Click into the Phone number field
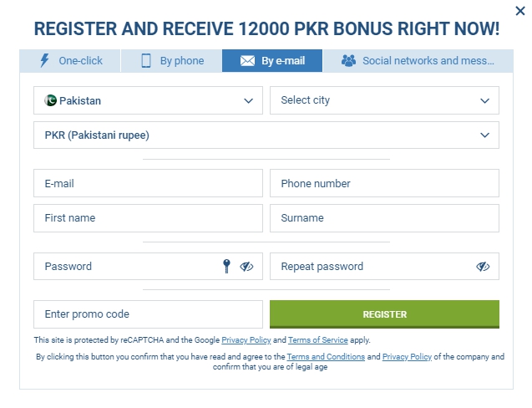The width and height of the screenshot is (532, 408). point(384,183)
